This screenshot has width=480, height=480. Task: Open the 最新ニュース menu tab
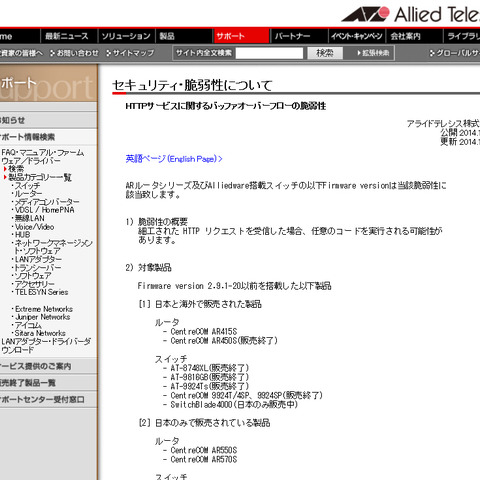tap(69, 36)
